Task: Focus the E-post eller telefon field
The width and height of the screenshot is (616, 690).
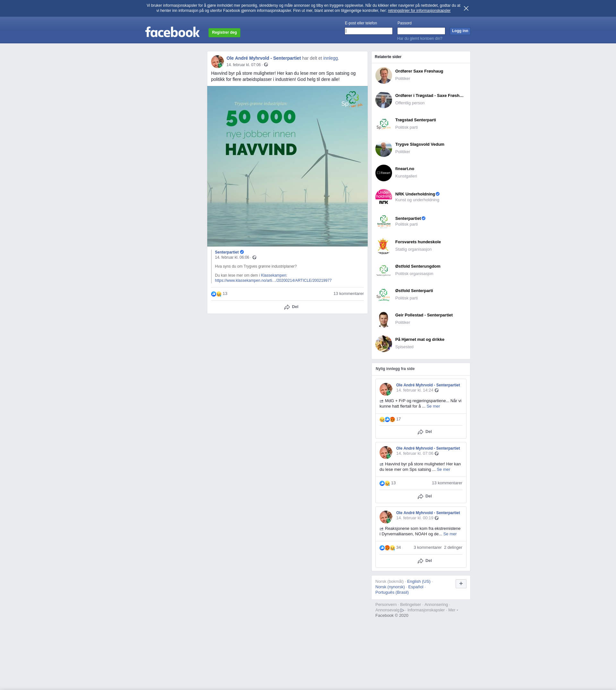Action: (368, 31)
